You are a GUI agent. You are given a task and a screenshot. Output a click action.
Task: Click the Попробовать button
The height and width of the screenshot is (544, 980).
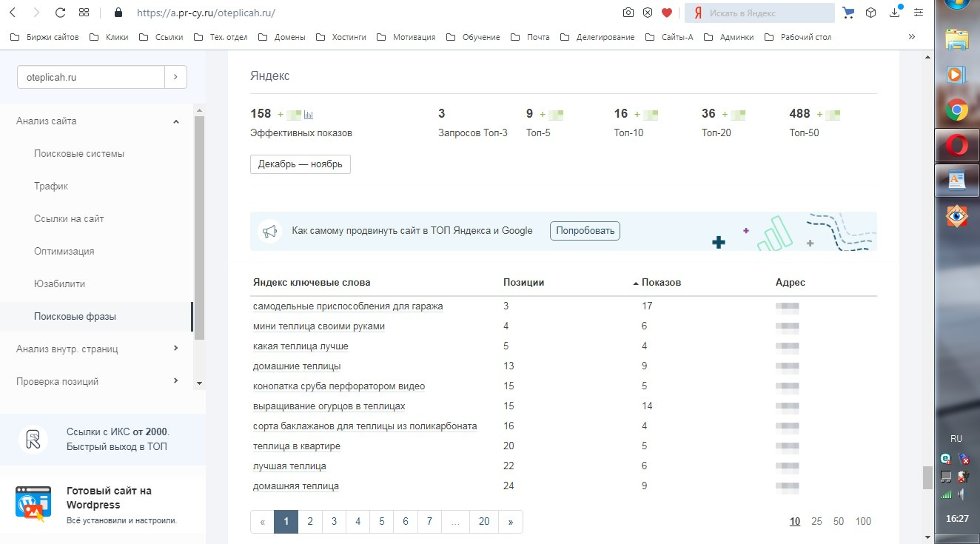pyautogui.click(x=585, y=231)
